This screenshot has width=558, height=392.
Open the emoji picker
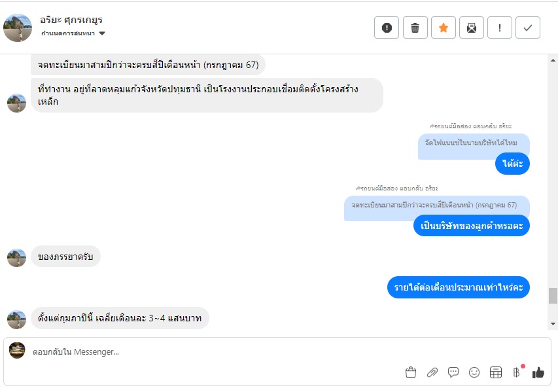pos(474,372)
